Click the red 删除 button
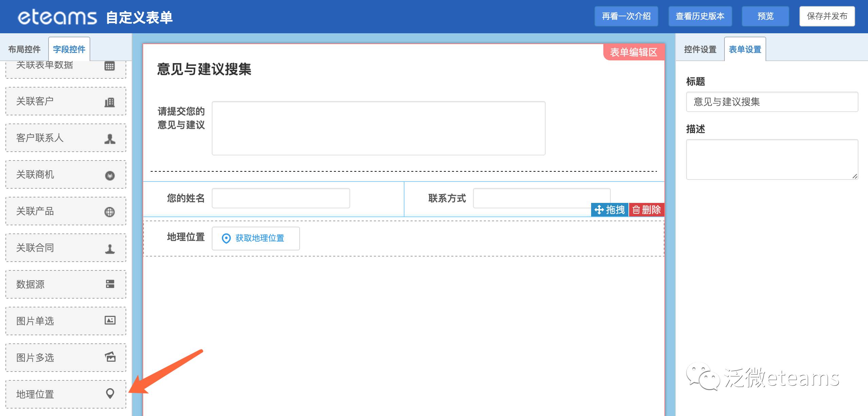 point(646,210)
